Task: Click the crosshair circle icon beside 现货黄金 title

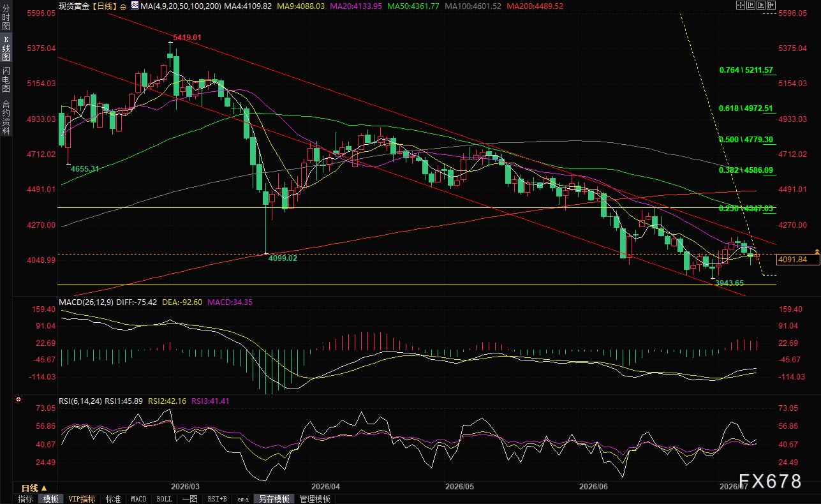Action: click(123, 7)
